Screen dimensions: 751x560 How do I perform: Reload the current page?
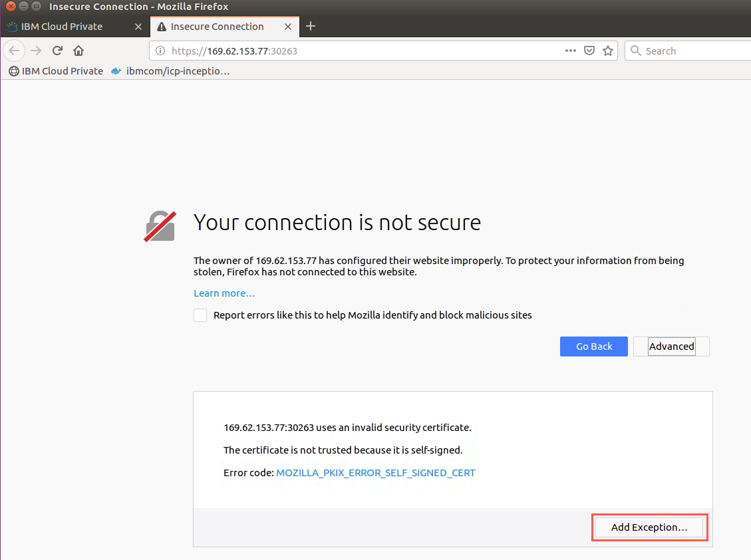tap(57, 51)
